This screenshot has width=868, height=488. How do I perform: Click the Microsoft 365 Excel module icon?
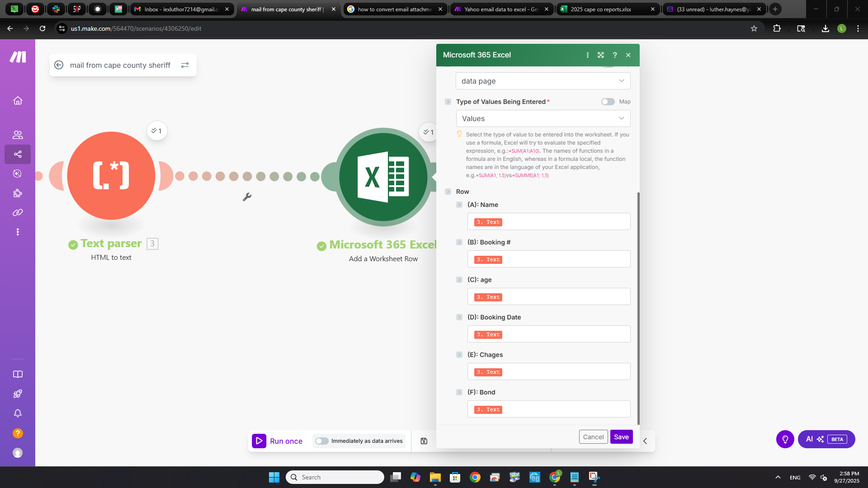[383, 177]
